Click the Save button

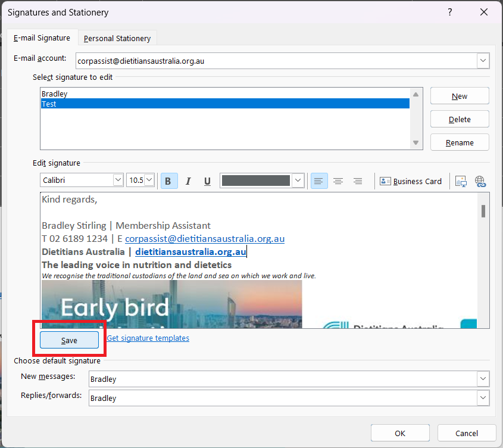[69, 340]
